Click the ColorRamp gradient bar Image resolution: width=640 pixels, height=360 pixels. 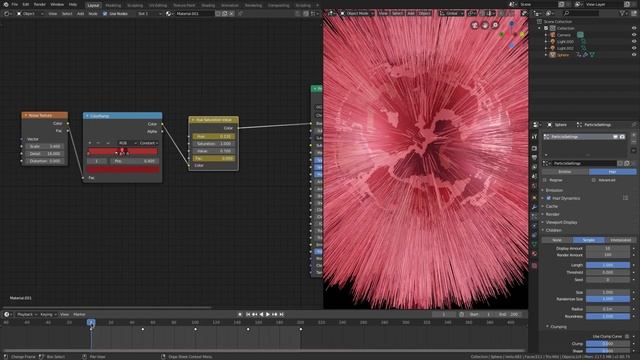click(122, 151)
